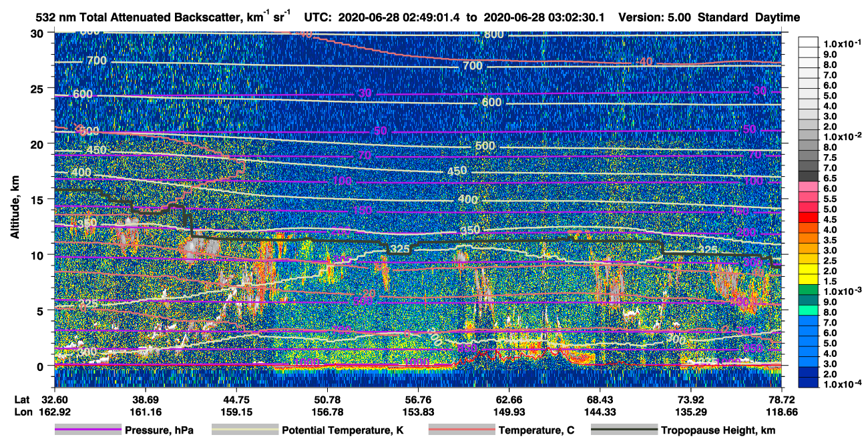Image resolution: width=868 pixels, height=445 pixels.
Task: Click color scale label '7.5'
Action: click(x=830, y=159)
